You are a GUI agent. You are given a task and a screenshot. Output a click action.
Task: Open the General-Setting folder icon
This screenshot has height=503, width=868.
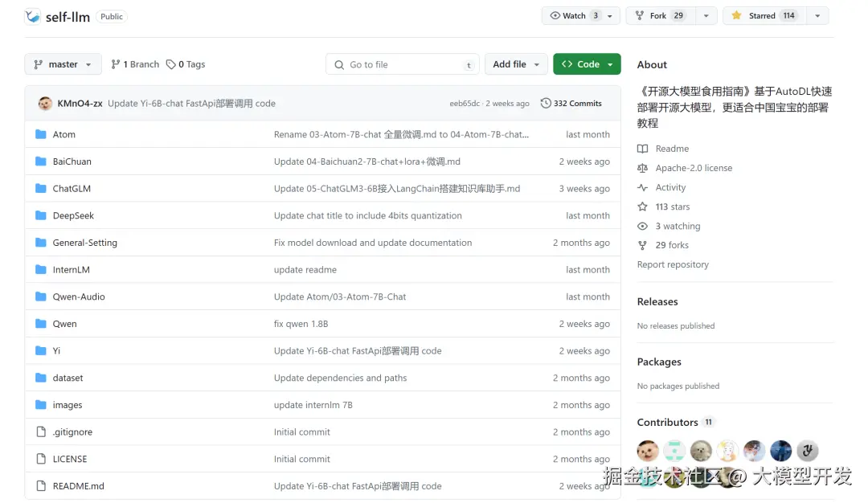40,243
